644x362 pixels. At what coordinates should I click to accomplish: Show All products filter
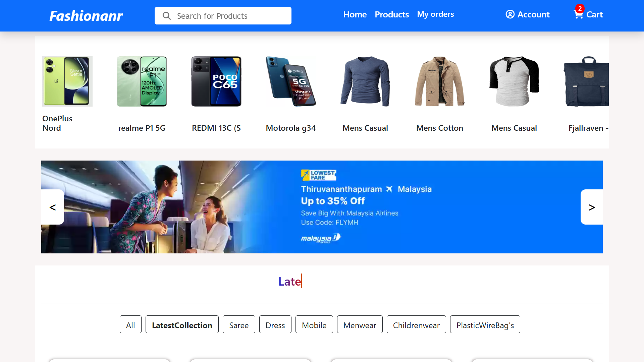[x=130, y=325]
